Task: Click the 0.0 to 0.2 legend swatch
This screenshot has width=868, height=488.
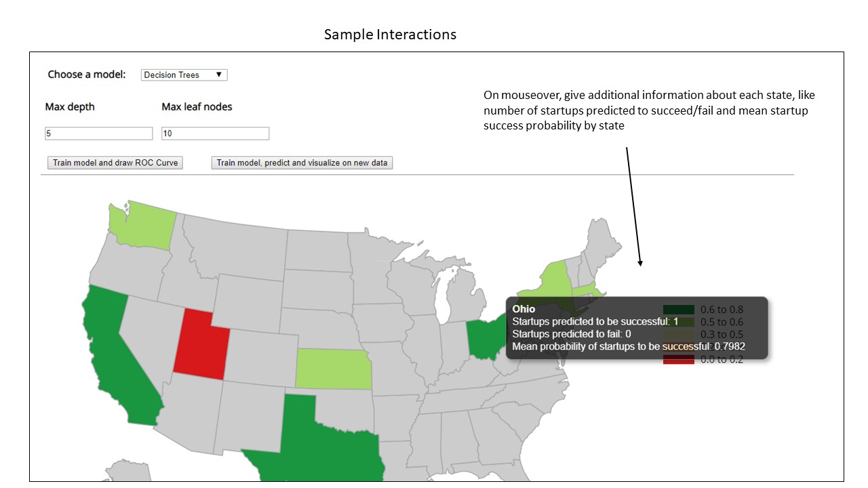Action: point(679,359)
